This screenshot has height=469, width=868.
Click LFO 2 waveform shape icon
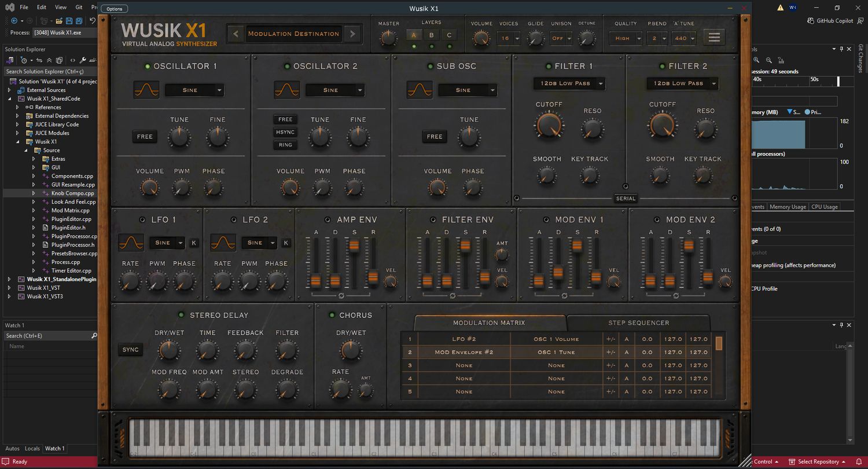(223, 243)
